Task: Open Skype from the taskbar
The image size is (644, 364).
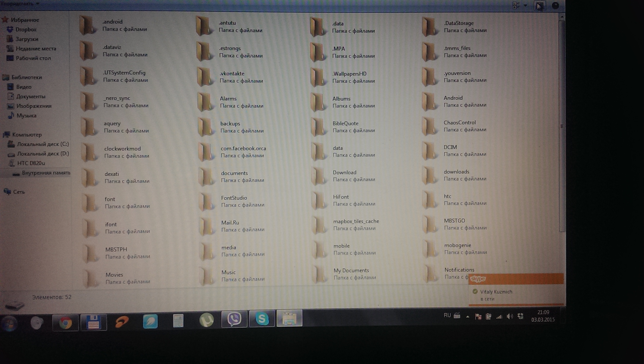Action: tap(262, 319)
